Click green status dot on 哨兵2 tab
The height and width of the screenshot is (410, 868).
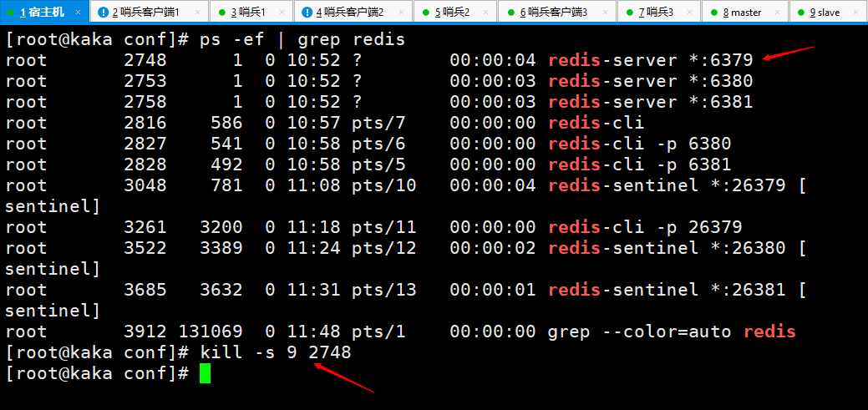click(x=426, y=13)
